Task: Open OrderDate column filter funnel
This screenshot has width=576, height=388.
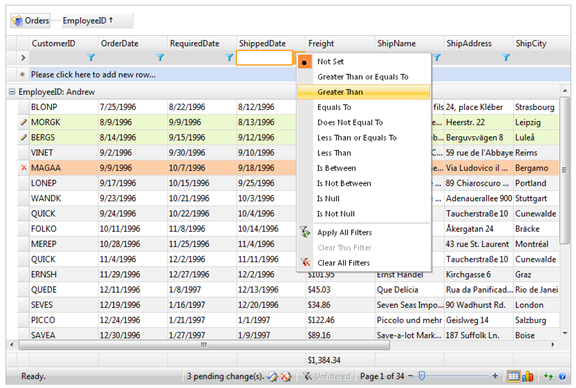Action: tap(160, 57)
